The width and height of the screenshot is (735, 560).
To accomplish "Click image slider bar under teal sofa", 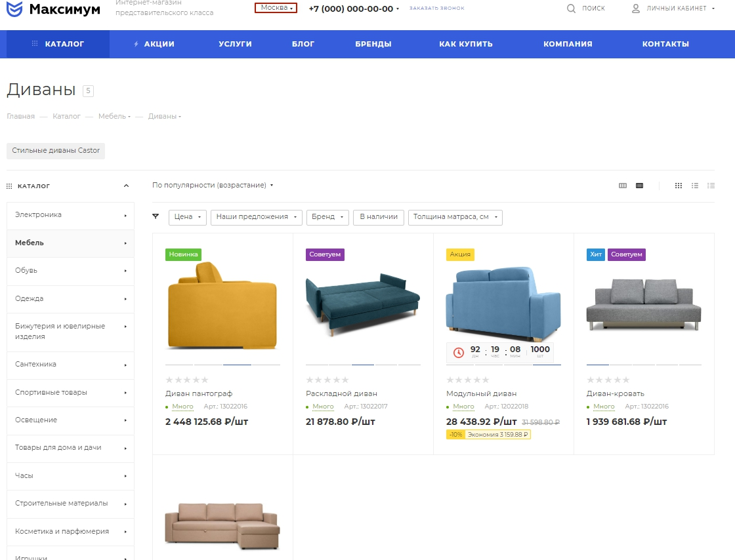I will 363,365.
